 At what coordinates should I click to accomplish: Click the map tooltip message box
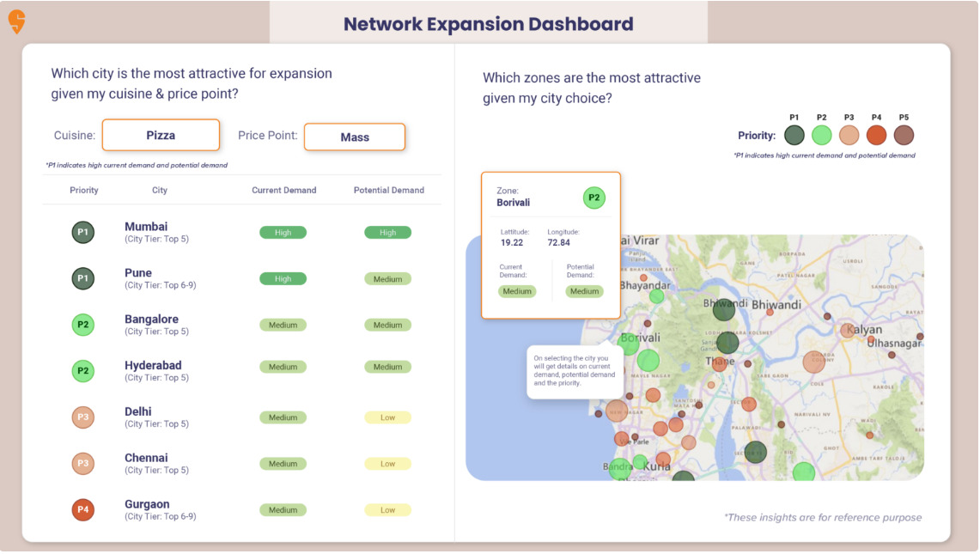pos(575,370)
